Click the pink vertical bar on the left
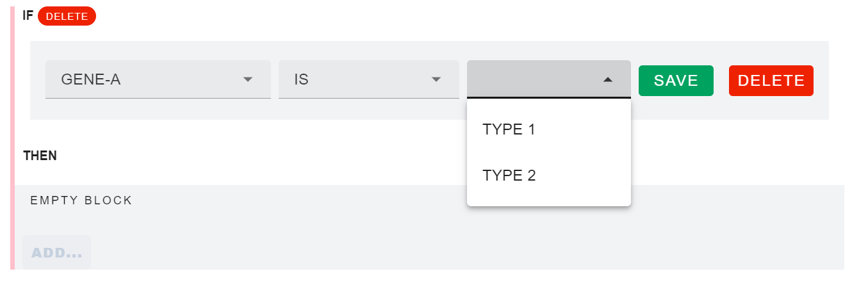The height and width of the screenshot is (285, 868). (12, 141)
